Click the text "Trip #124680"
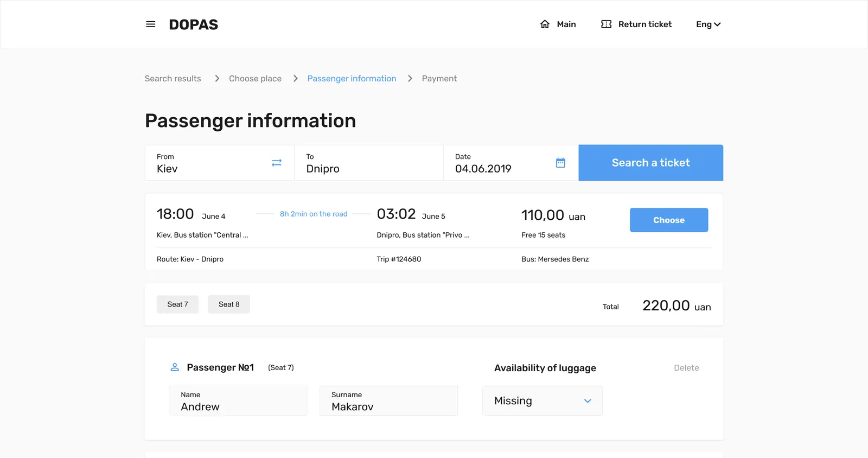This screenshot has width=868, height=458. point(399,259)
